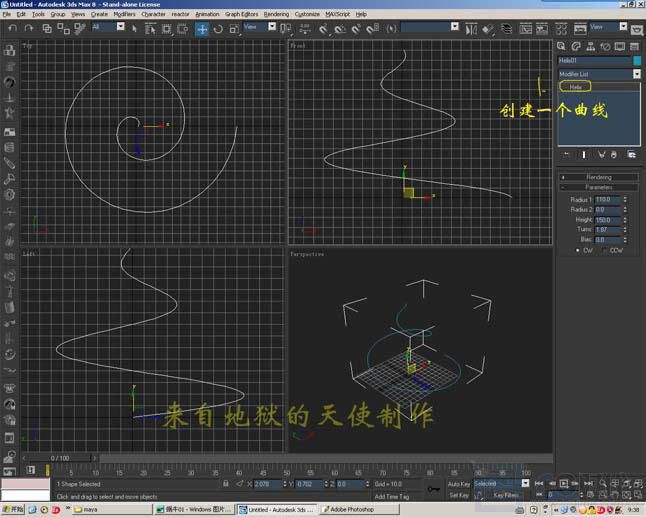Switch to the Utilities command panel tab

(x=634, y=47)
